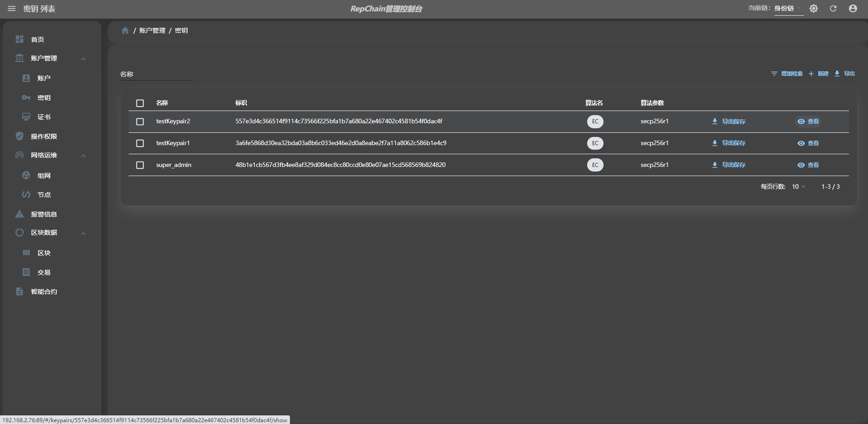Click 导出保存 for testKeypair1
Viewport: 868px width, 424px height.
(728, 143)
